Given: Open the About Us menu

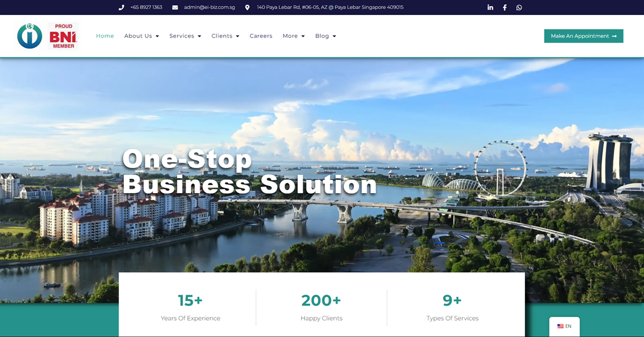Looking at the screenshot, I should coord(142,36).
